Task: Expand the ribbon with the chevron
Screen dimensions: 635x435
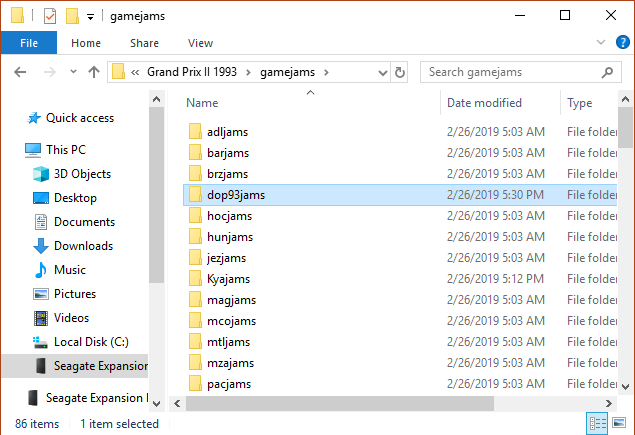Action: 600,43
